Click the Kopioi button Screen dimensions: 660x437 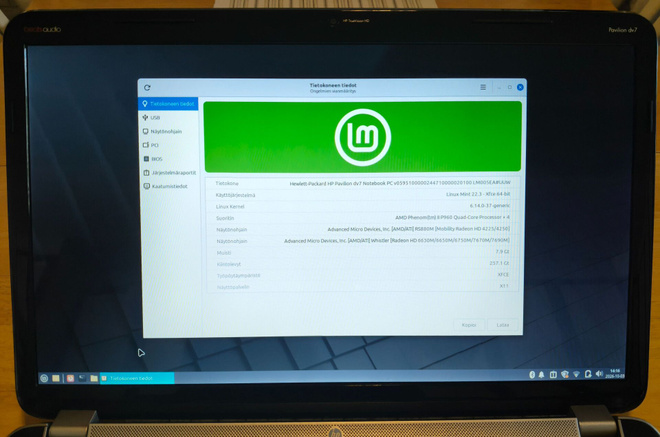pos(468,325)
